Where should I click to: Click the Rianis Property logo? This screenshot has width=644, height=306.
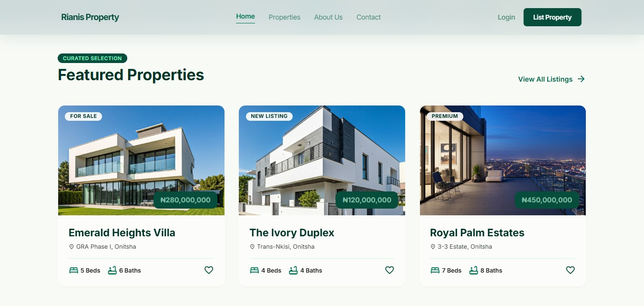point(90,17)
